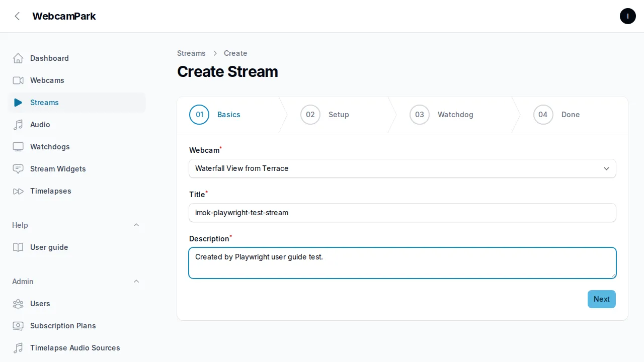Click the Description textarea resize handle
The width and height of the screenshot is (644, 362).
[613, 275]
